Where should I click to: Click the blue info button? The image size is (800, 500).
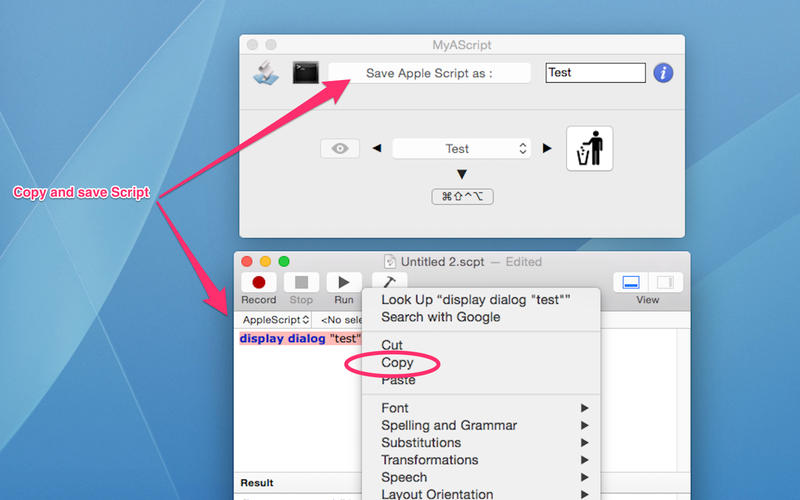point(663,73)
